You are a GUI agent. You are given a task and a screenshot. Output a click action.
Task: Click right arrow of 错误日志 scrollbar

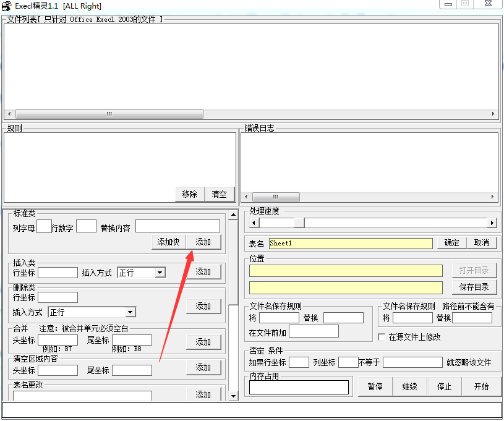492,197
